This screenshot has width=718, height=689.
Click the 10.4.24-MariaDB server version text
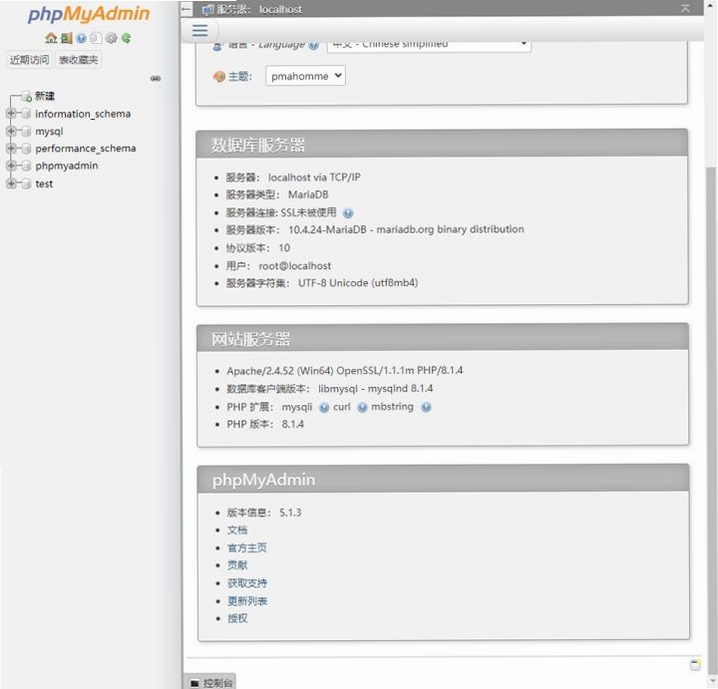tap(406, 229)
